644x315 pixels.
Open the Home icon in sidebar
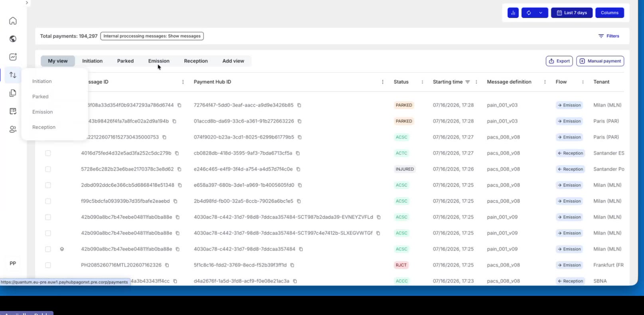tap(13, 21)
